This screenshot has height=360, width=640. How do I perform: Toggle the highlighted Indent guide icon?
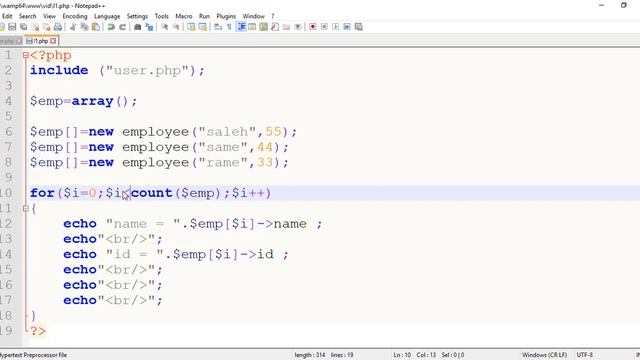(241, 27)
